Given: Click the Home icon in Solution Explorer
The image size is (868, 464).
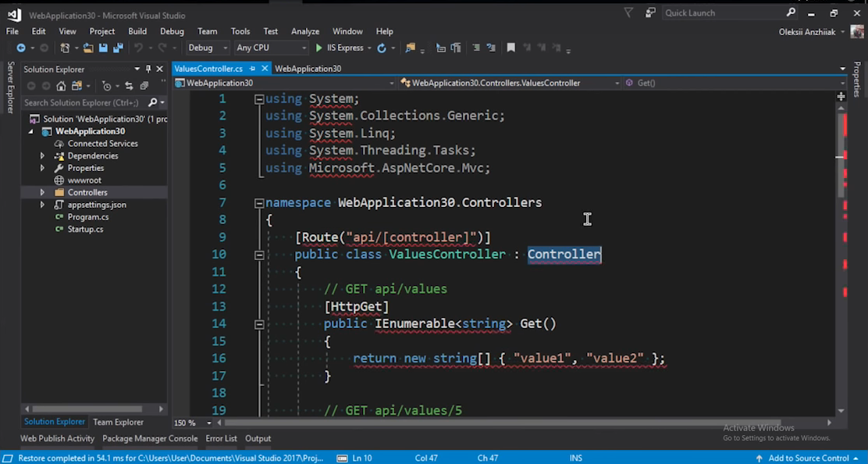Looking at the screenshot, I should point(61,86).
